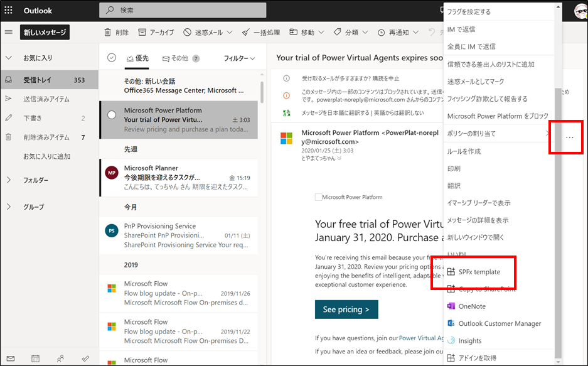
Task: Open the people icon at bottom left
Action: coord(60,359)
